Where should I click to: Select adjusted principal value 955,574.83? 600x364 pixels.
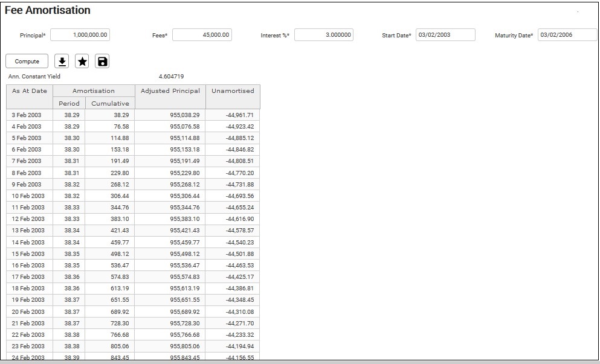[x=184, y=277]
